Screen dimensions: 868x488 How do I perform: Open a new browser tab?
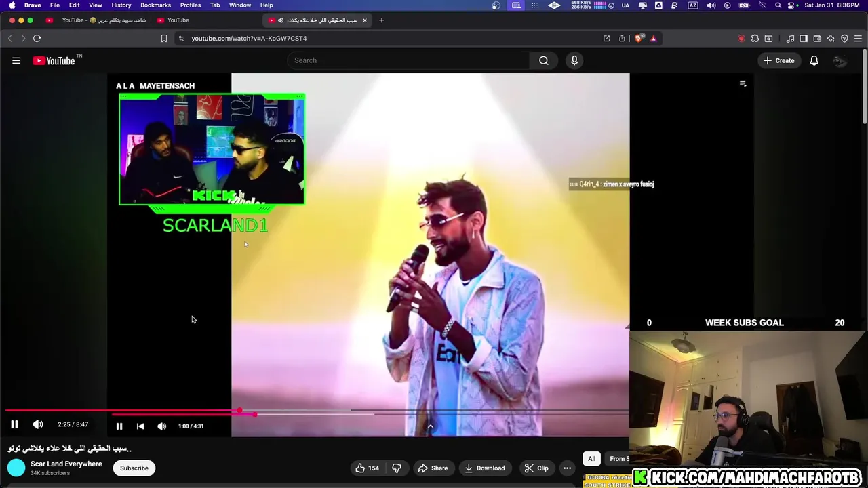(381, 20)
